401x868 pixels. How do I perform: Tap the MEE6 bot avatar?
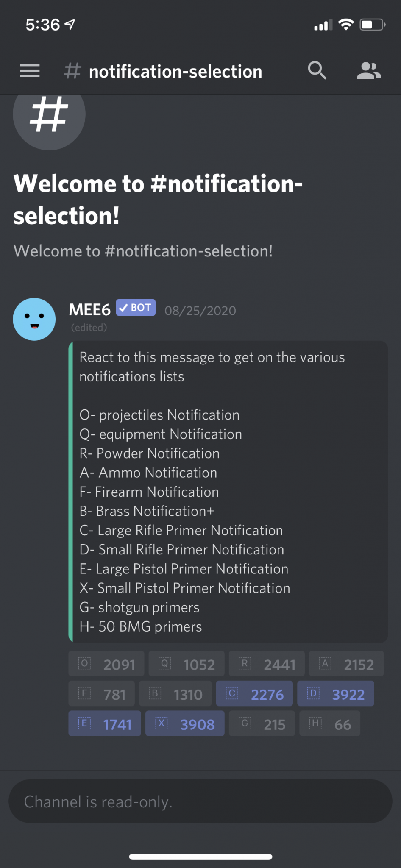[x=34, y=319]
